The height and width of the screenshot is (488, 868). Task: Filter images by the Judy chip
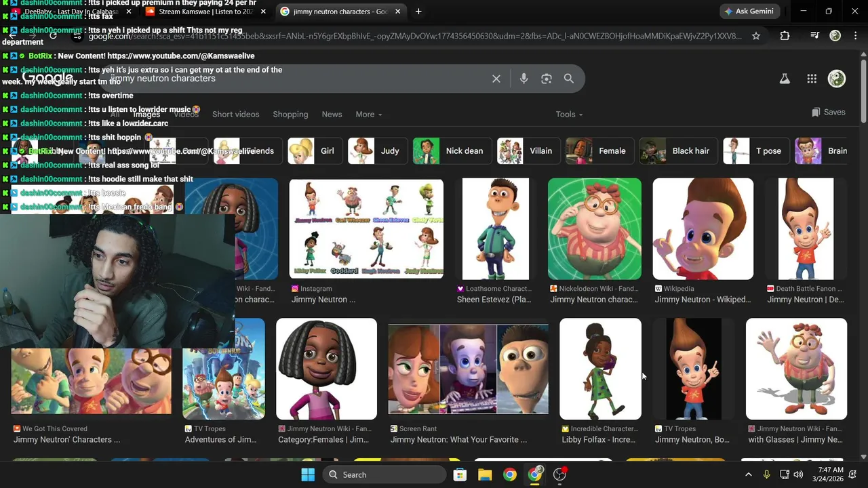click(x=376, y=151)
